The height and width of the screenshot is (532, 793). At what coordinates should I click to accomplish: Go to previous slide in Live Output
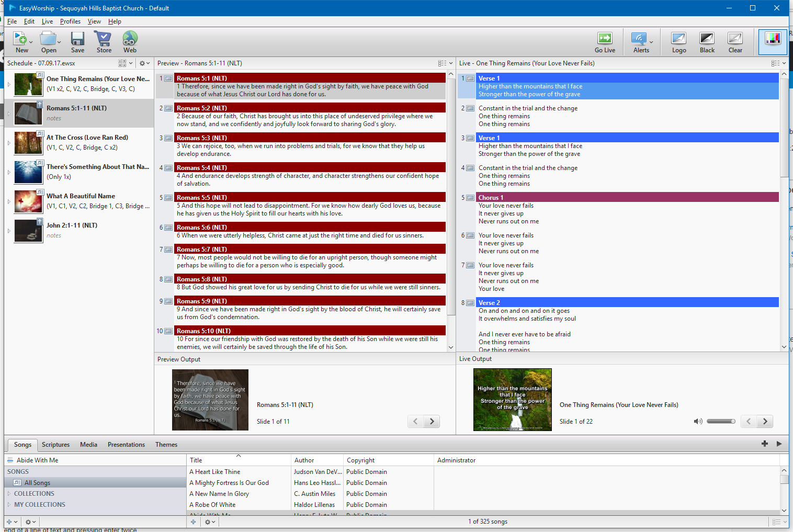click(749, 421)
